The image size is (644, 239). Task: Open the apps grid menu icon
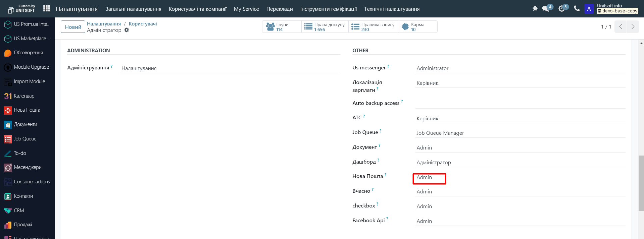pos(47,8)
